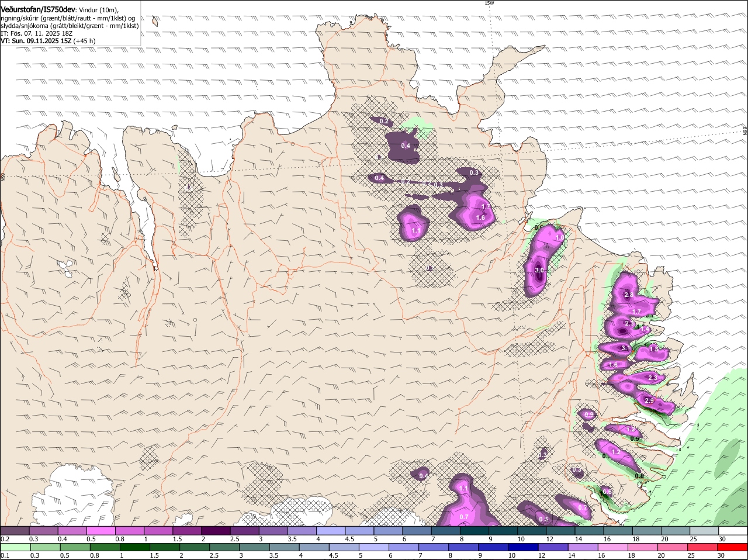Viewport: 748px width, 560px height.
Task: Click the 2.9 precipitation value on map
Action: pyautogui.click(x=649, y=400)
